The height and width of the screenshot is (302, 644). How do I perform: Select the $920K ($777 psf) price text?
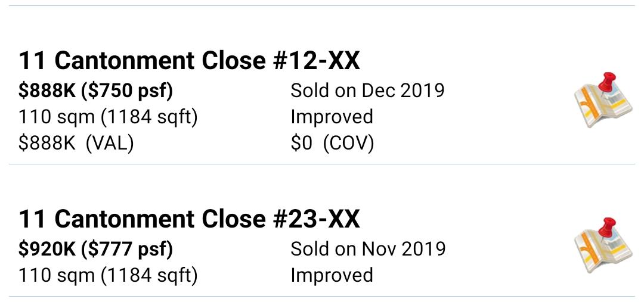(95, 248)
